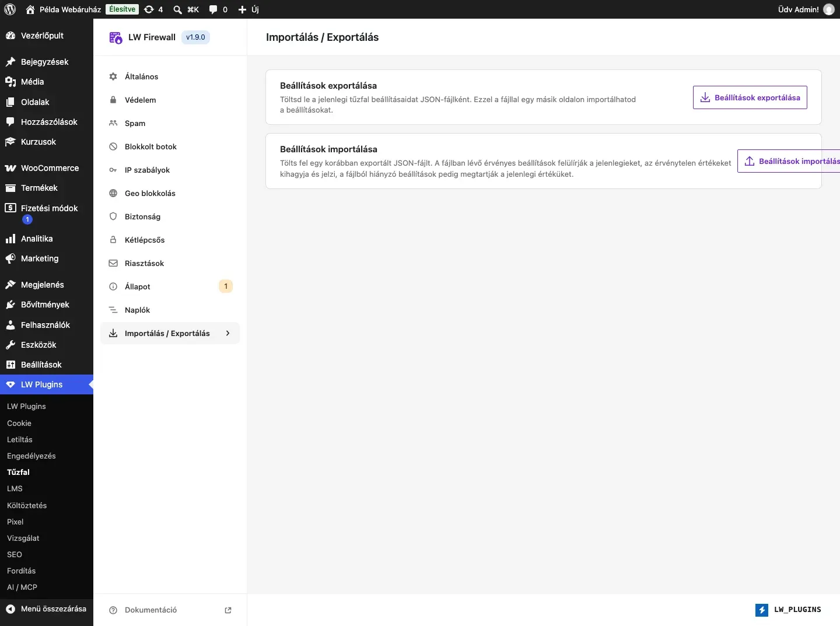The width and height of the screenshot is (840, 626).
Task: Click the Beállítások importálása button
Action: [x=789, y=161]
